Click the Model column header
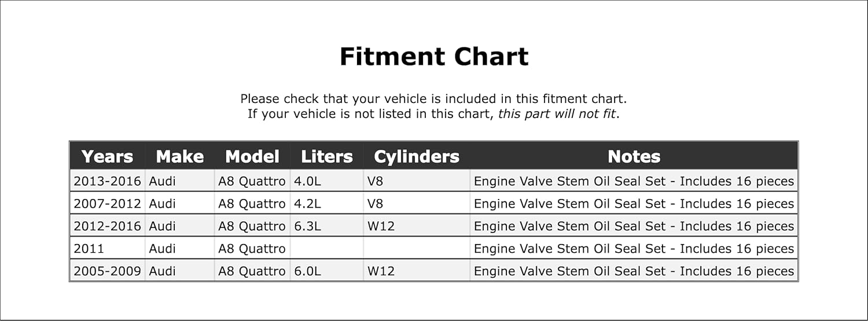868x321 pixels. coord(252,157)
